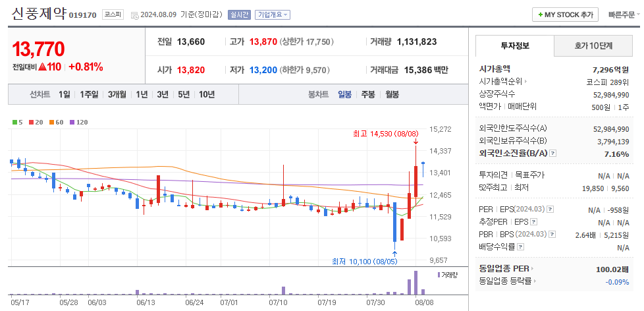Select the 10년 line chart period
The image size is (644, 311).
click(x=207, y=94)
